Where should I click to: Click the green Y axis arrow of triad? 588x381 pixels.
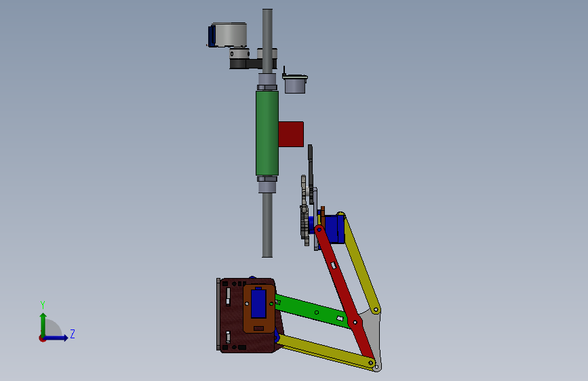coord(43,324)
